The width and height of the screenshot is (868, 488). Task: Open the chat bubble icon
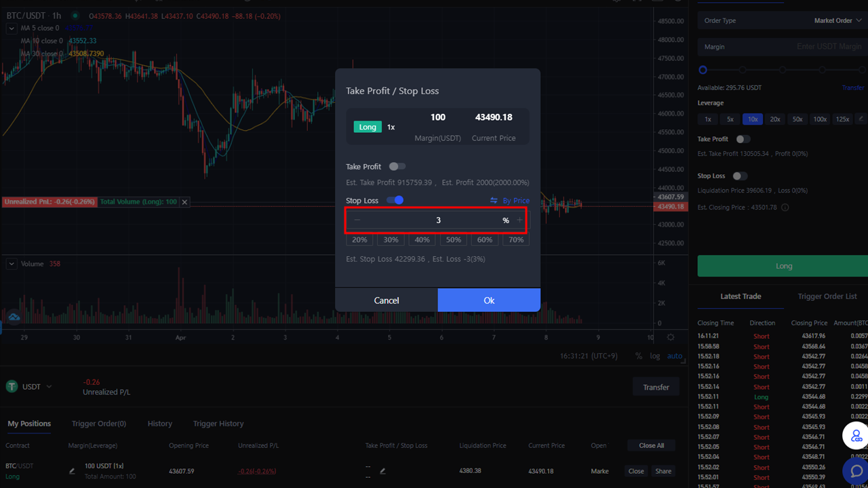(856, 471)
